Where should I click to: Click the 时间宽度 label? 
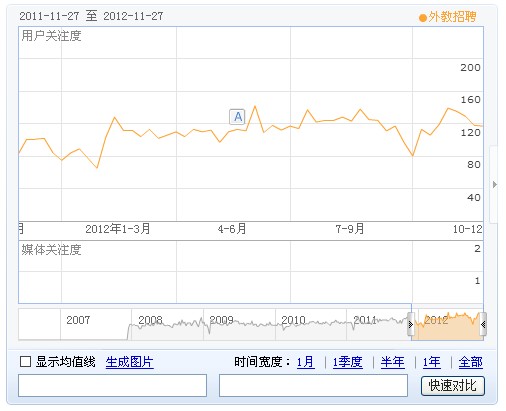(262, 362)
